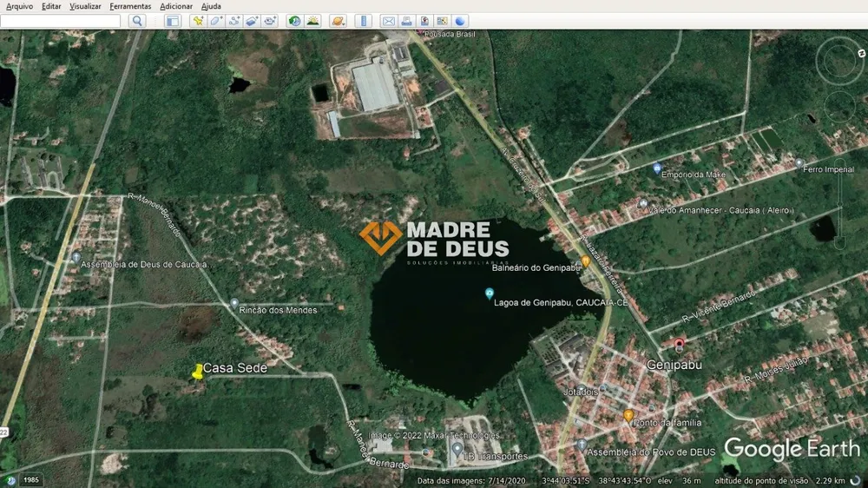Screen dimensions: 868x488
Task: Open the Arquivo menu
Action: click(19, 6)
